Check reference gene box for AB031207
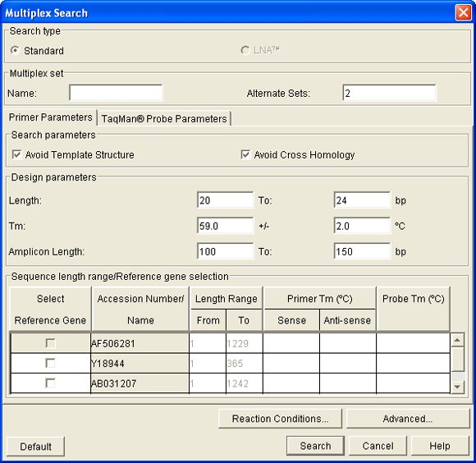 (x=50, y=383)
